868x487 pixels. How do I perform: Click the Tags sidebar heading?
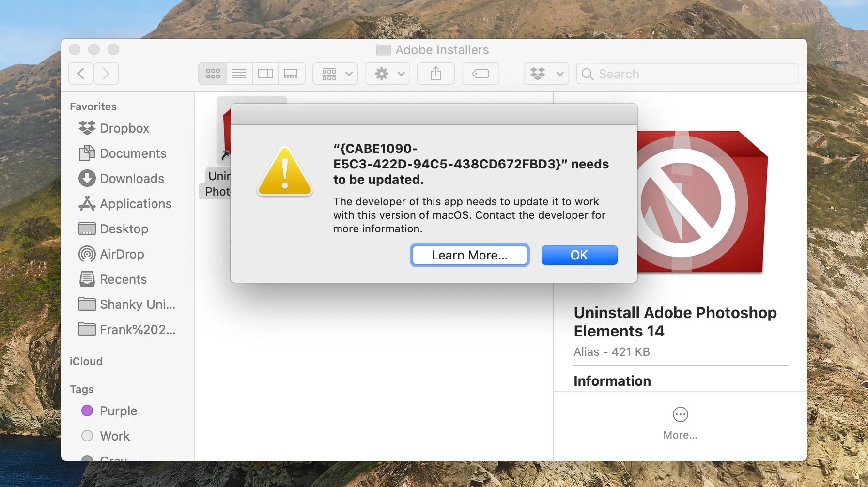pyautogui.click(x=82, y=389)
